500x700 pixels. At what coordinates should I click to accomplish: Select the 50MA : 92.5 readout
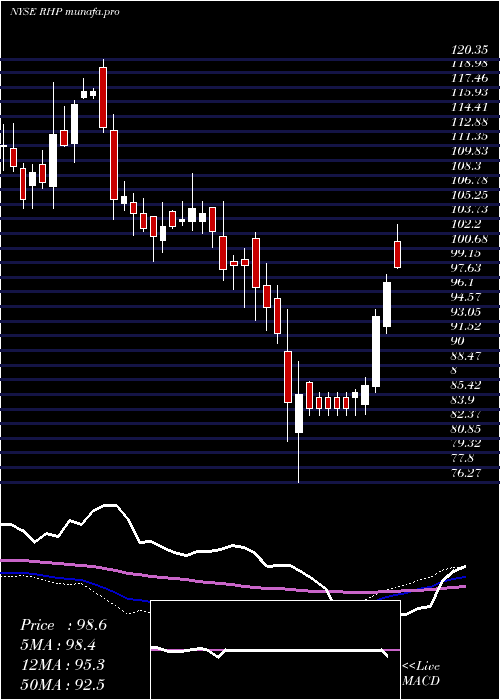[x=62, y=684]
